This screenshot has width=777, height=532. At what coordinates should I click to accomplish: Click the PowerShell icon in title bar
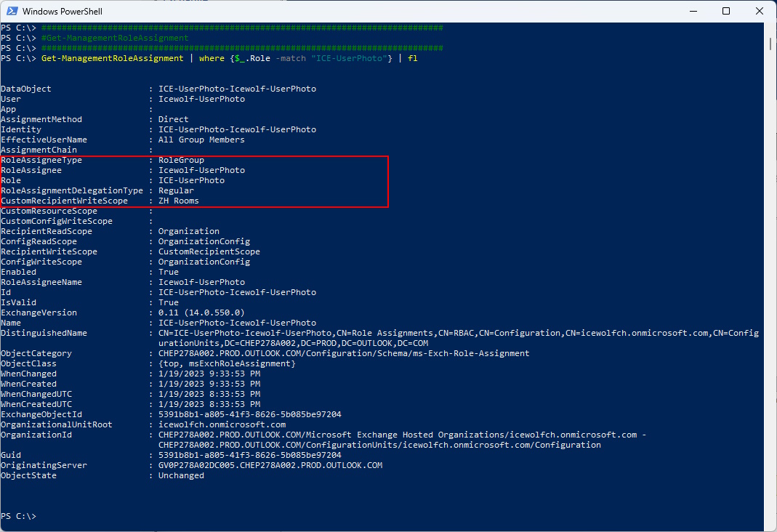(x=12, y=11)
